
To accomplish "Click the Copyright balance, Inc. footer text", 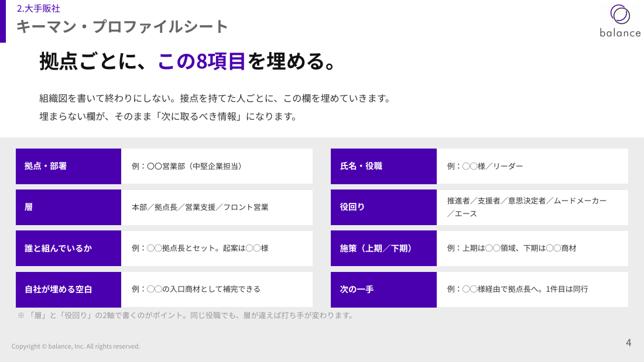I will 76,346.
